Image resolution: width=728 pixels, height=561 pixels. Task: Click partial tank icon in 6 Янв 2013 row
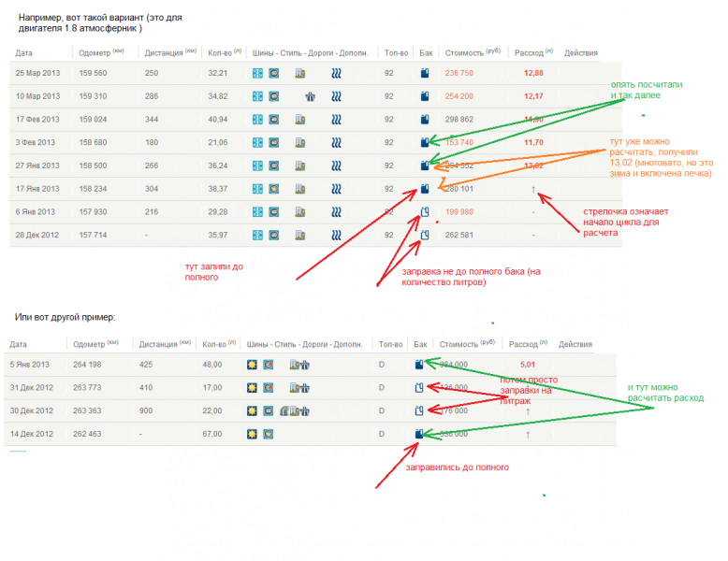click(424, 211)
